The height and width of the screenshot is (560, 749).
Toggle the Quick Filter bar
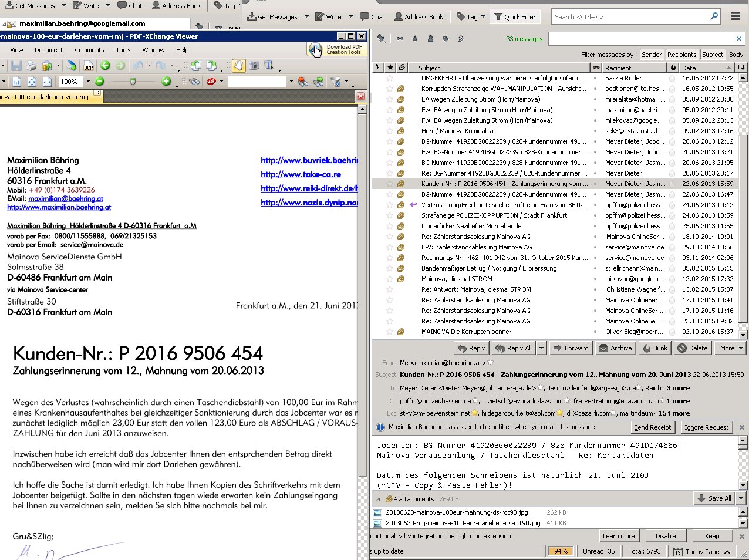515,17
